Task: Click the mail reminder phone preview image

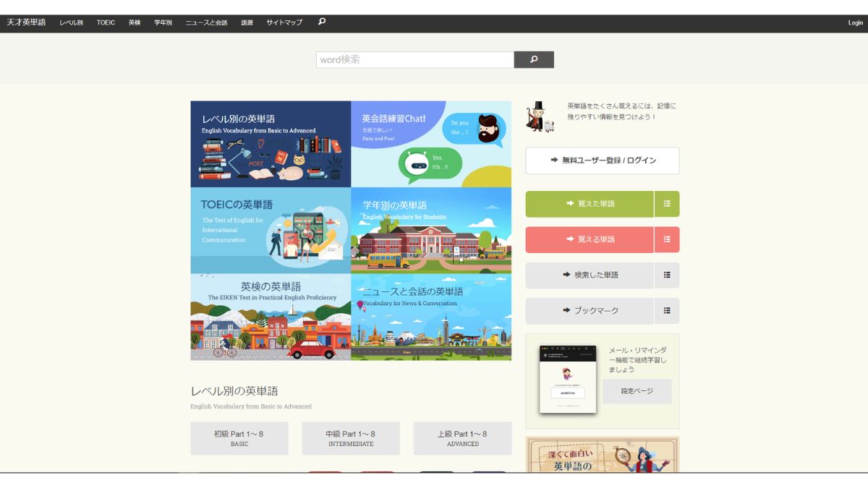Action: [x=568, y=379]
